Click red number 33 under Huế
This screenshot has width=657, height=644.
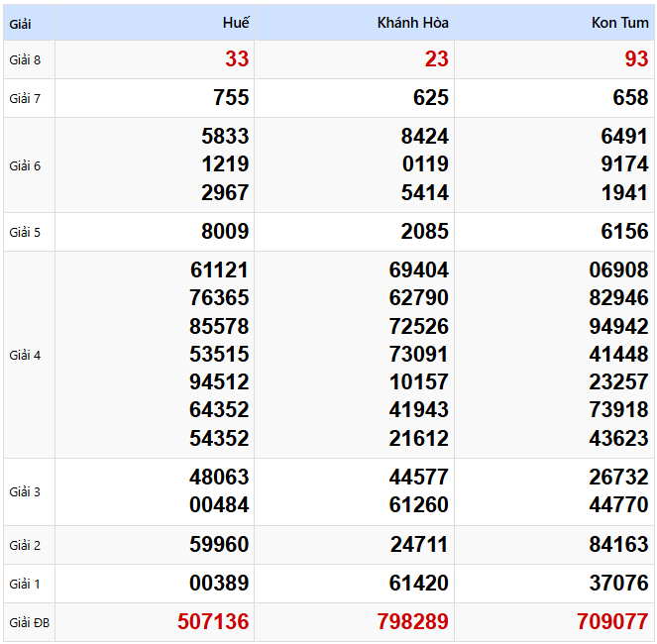237,59
